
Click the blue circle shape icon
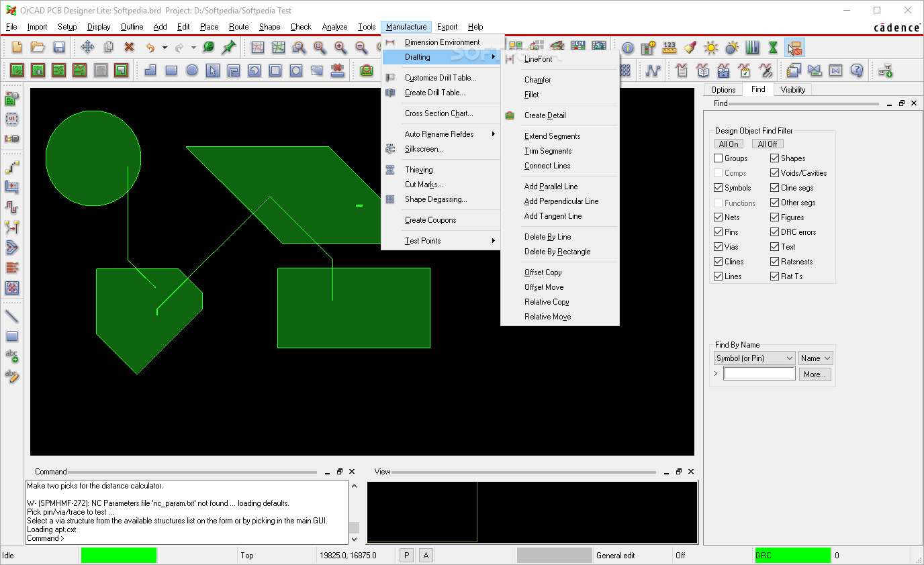point(192,70)
